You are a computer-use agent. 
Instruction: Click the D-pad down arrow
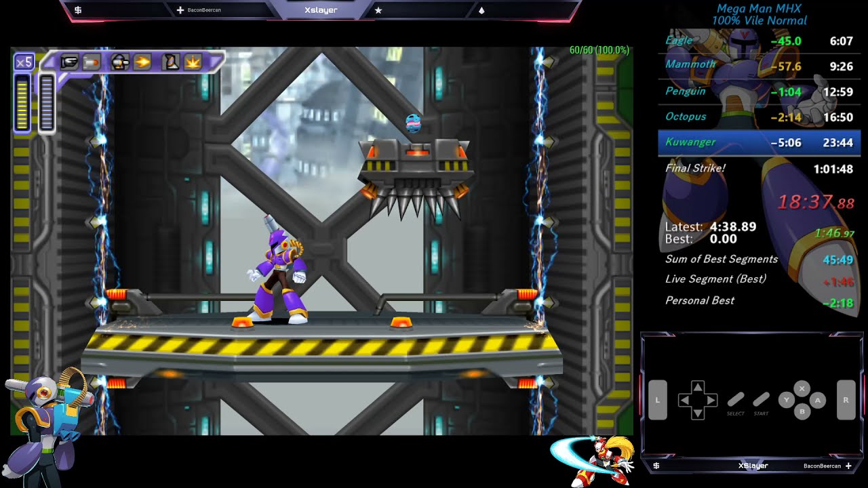(697, 413)
